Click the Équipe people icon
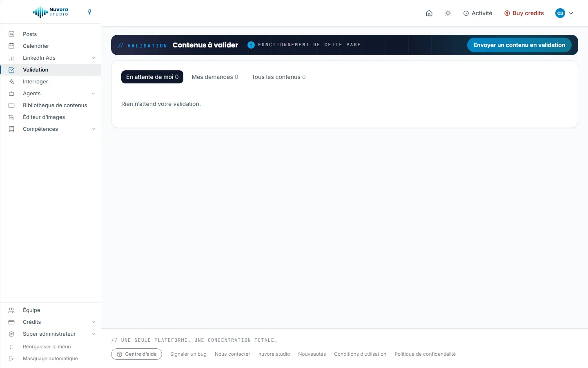 [x=11, y=310]
